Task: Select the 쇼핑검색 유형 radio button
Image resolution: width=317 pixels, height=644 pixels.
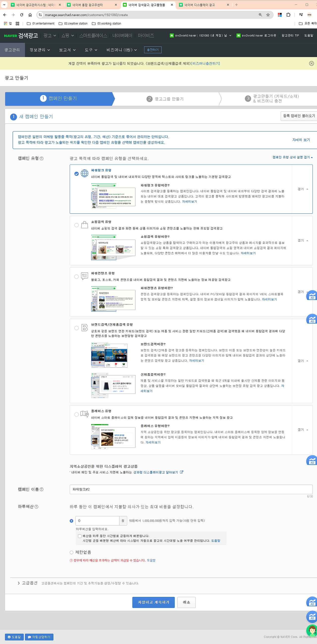Action: [77, 225]
